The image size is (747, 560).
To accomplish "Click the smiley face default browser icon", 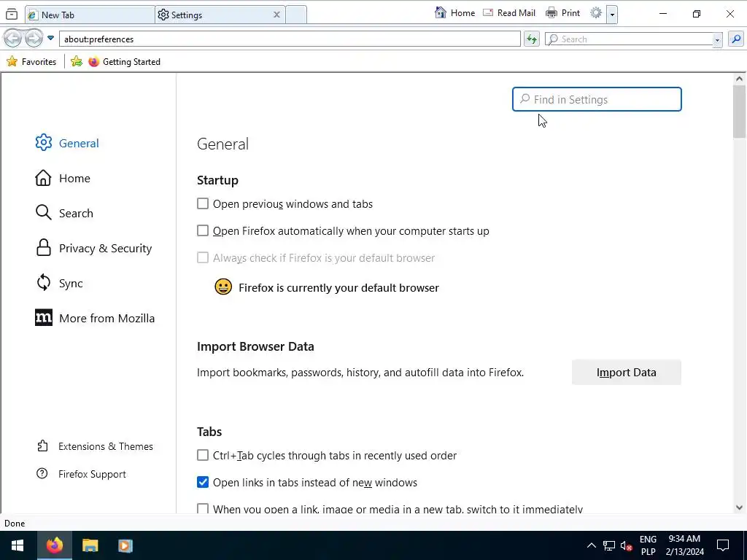I will [x=223, y=287].
